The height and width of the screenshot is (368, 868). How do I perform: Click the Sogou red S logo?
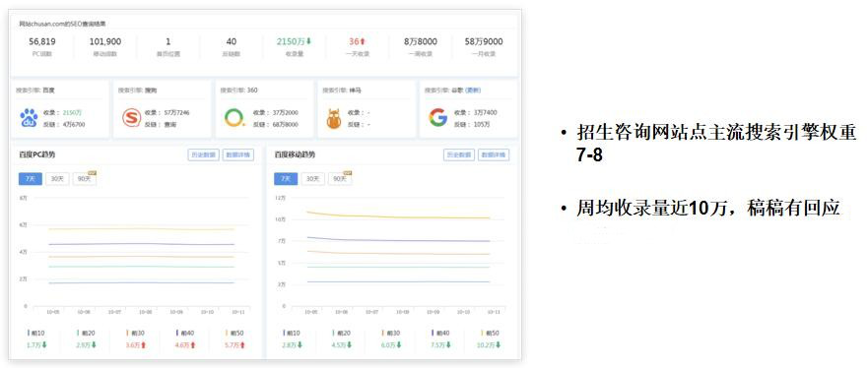(x=132, y=118)
